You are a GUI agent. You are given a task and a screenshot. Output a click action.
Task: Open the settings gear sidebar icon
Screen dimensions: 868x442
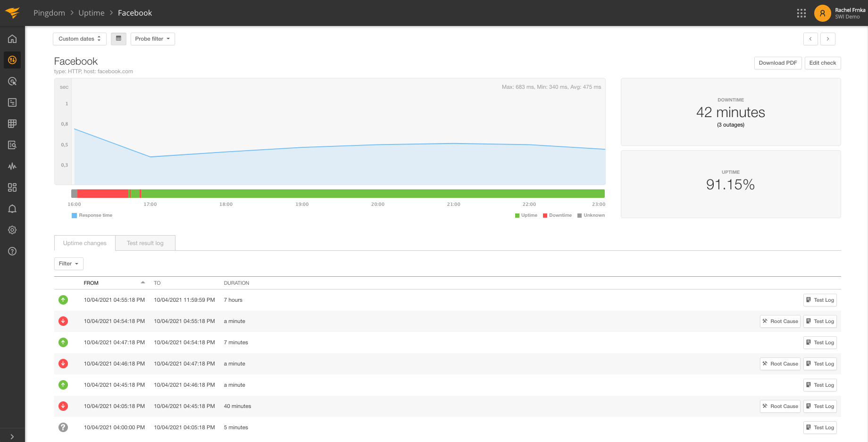12,230
